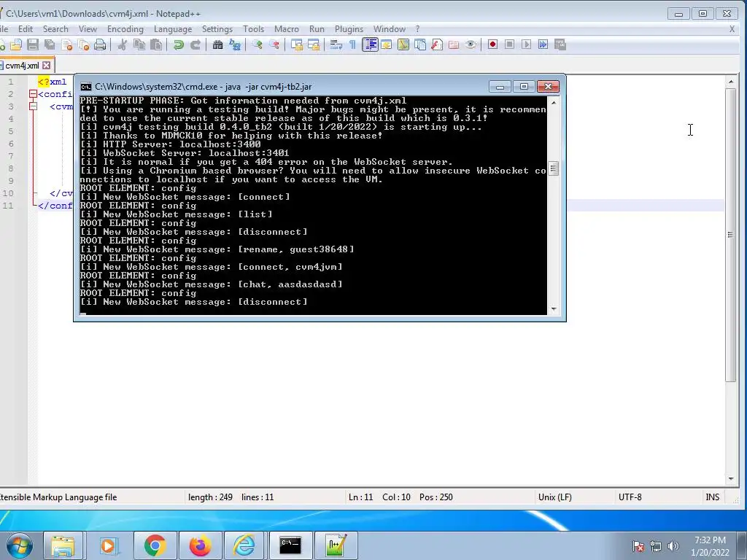Toggle word wrap in the toolbar
Image resolution: width=747 pixels, height=560 pixels.
tap(336, 44)
